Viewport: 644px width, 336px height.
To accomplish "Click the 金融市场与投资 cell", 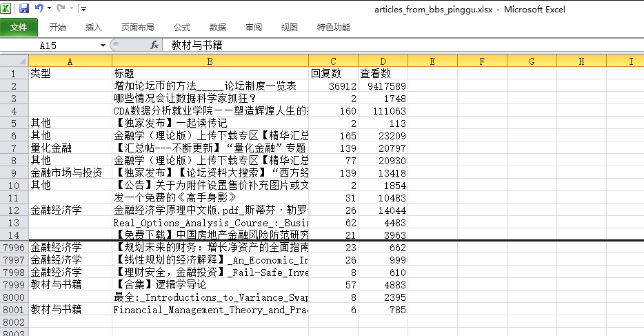I will pos(70,172).
